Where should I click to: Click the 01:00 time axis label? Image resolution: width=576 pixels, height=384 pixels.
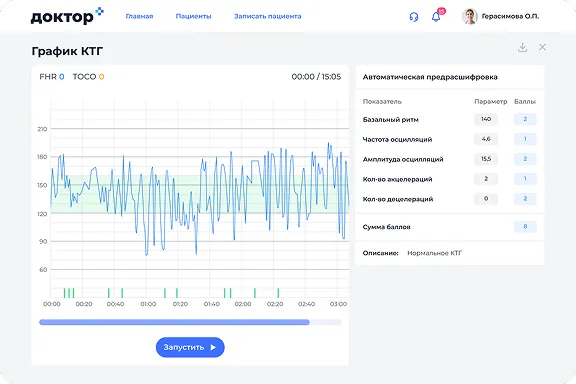148,304
